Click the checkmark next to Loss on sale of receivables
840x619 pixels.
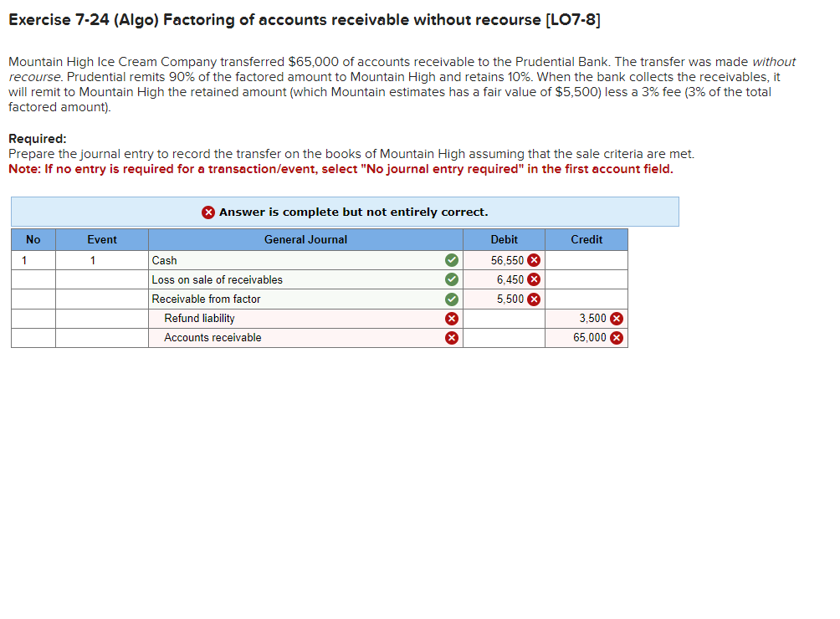click(x=452, y=279)
